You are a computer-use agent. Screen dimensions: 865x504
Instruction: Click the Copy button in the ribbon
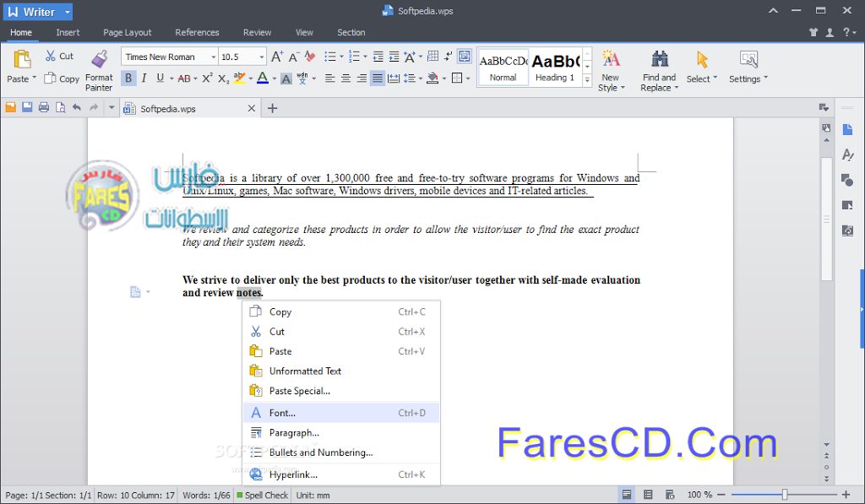click(61, 79)
